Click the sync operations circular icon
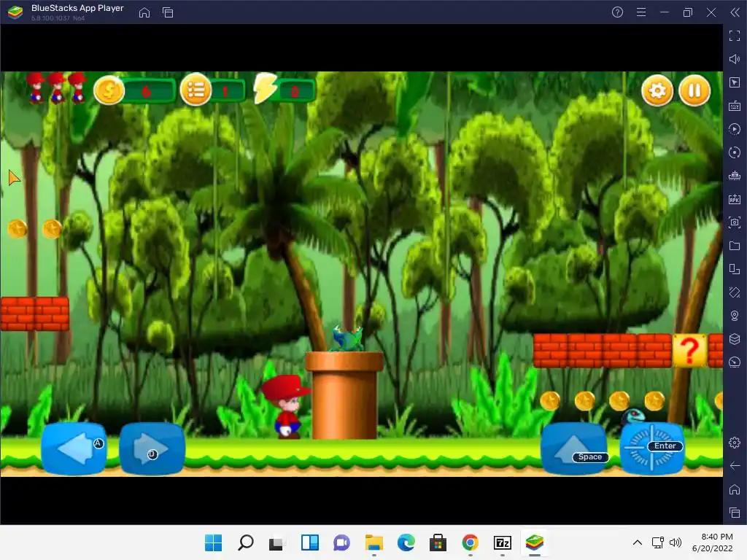The height and width of the screenshot is (560, 747). click(x=735, y=152)
